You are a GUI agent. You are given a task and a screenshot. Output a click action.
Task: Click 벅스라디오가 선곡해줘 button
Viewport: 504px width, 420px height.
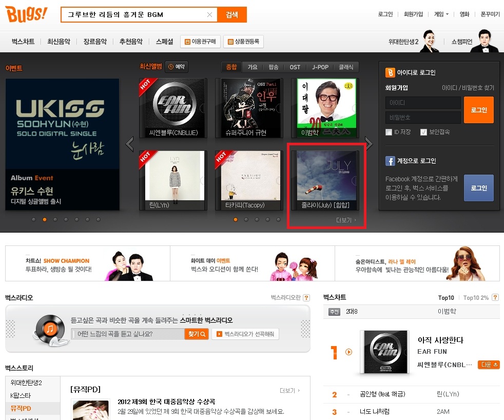(245, 334)
